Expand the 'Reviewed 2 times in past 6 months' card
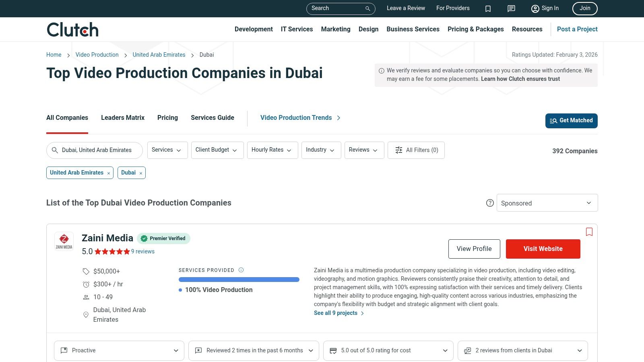 [253, 350]
